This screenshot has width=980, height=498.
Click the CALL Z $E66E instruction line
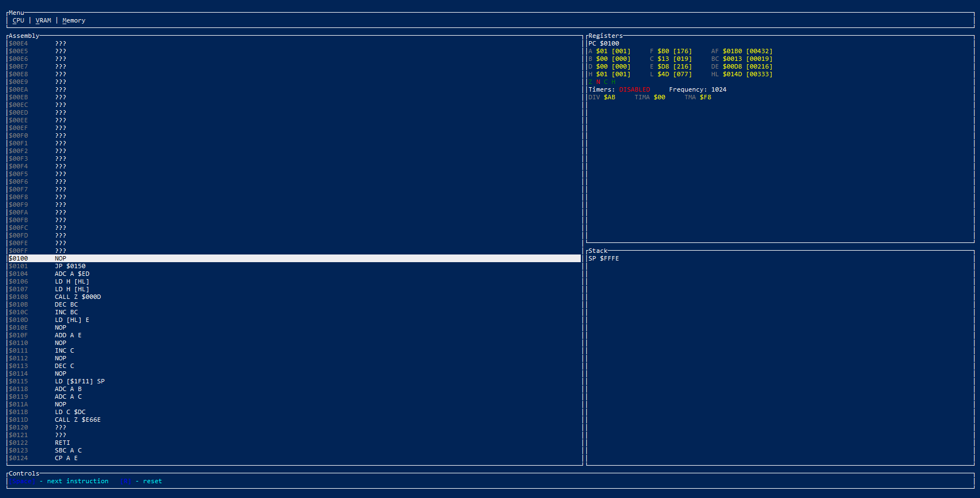pos(77,420)
